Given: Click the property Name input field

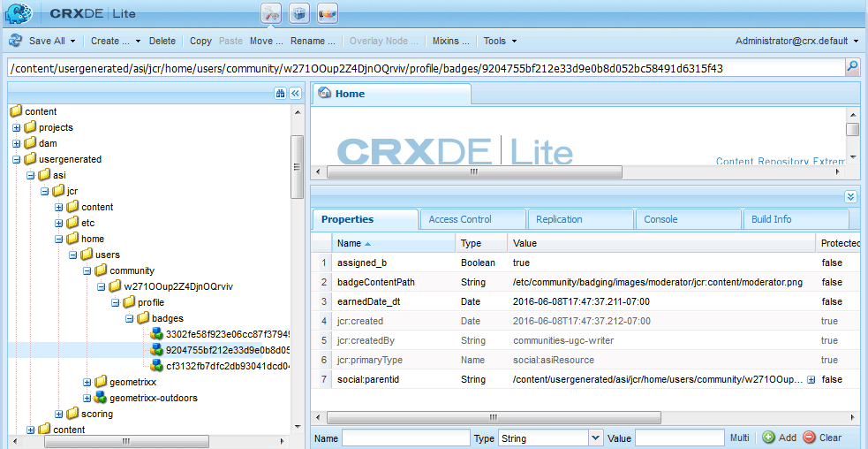Looking at the screenshot, I should pyautogui.click(x=405, y=438).
